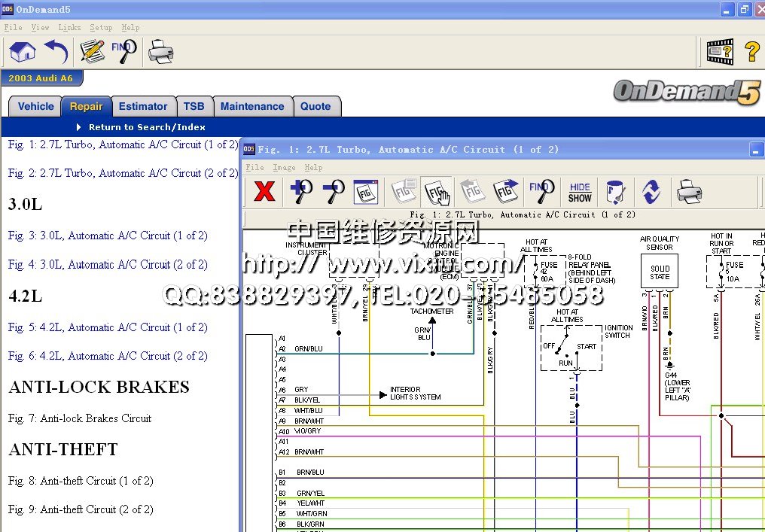Open the Setup menu in main menu bar
The height and width of the screenshot is (532, 765).
[x=101, y=27]
